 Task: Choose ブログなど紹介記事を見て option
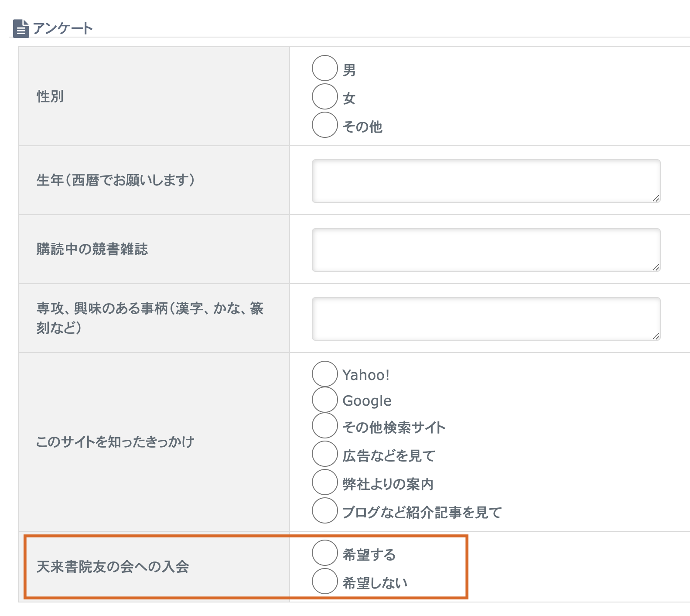[x=325, y=511]
